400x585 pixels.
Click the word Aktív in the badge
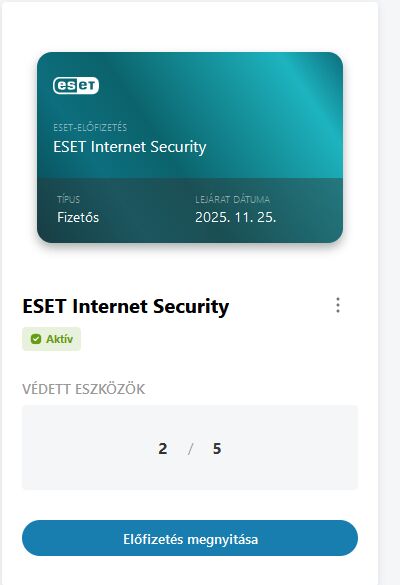coord(59,339)
